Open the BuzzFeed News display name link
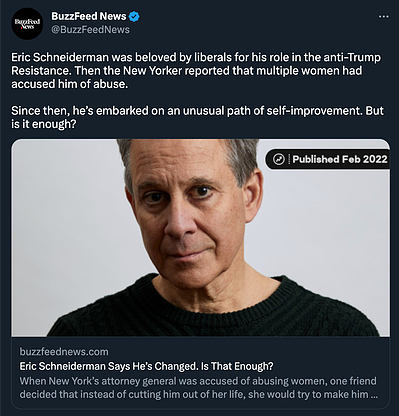Viewport: 399px width, 416px height. click(x=89, y=16)
